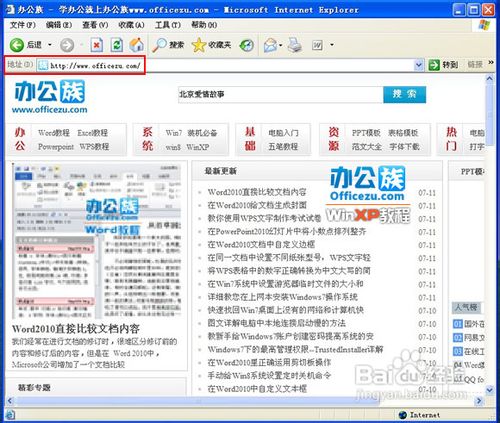Image resolution: width=500 pixels, height=423 pixels.
Task: Click horizontal scrollbar left arrow
Action: click(9, 400)
